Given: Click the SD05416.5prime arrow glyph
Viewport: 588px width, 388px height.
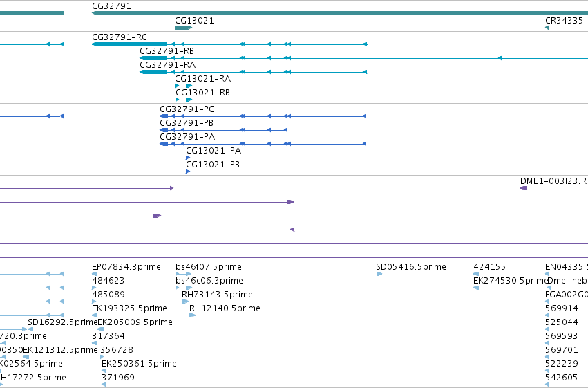Looking at the screenshot, I should [x=379, y=274].
